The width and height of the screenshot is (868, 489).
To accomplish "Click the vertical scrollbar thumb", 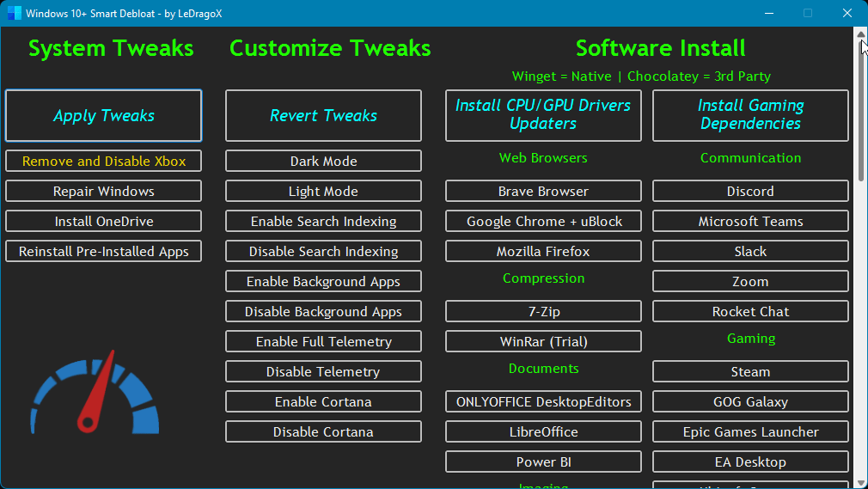I will coord(861,110).
